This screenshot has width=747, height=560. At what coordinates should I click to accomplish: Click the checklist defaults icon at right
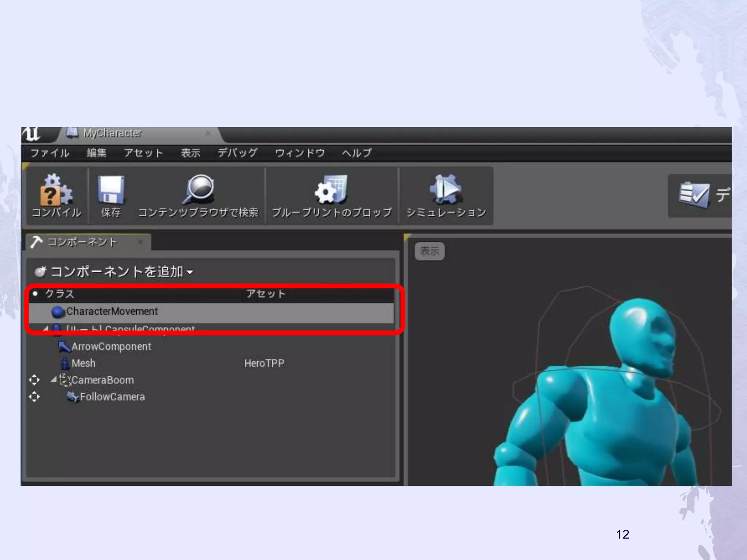click(x=694, y=194)
